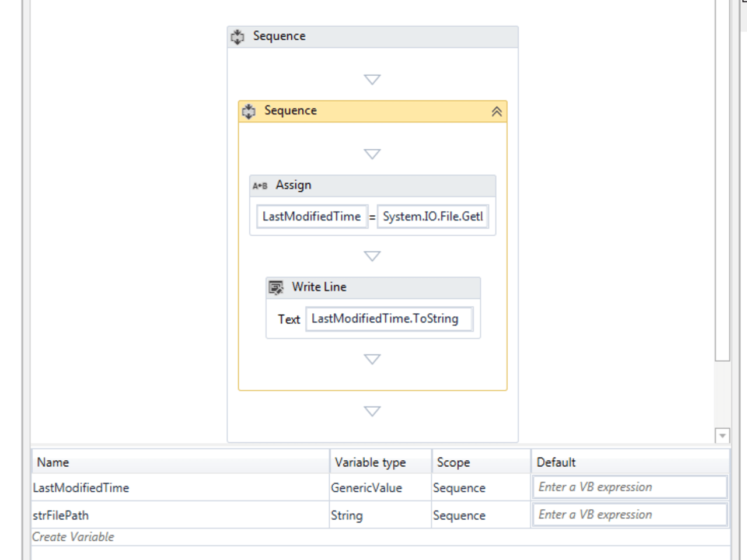Collapse the inner Sequence with double chevron
The image size is (747, 560).
tap(497, 111)
